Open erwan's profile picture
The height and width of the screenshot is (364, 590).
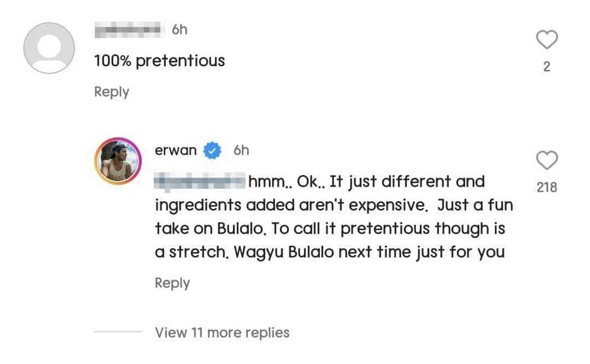click(117, 161)
